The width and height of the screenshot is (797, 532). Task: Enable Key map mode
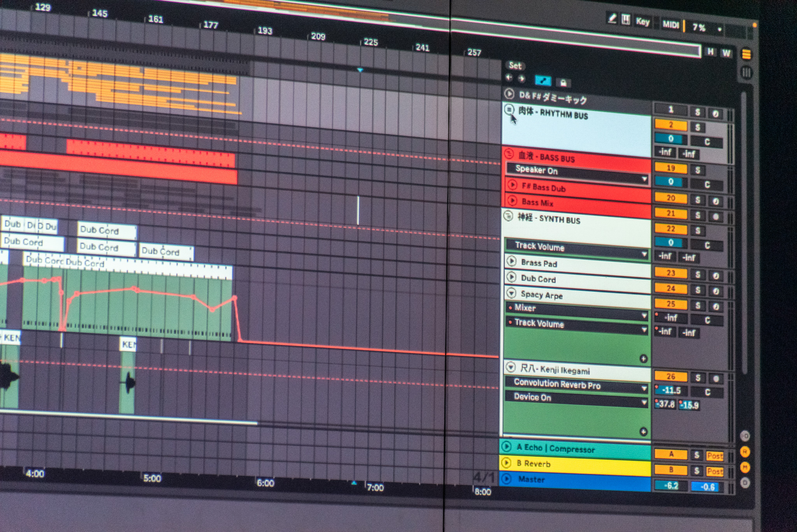click(x=643, y=22)
